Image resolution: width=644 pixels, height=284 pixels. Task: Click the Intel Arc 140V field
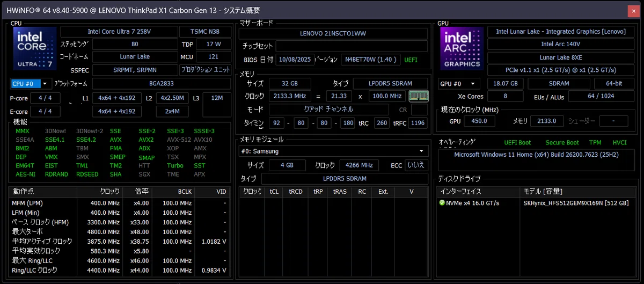pyautogui.click(x=560, y=44)
